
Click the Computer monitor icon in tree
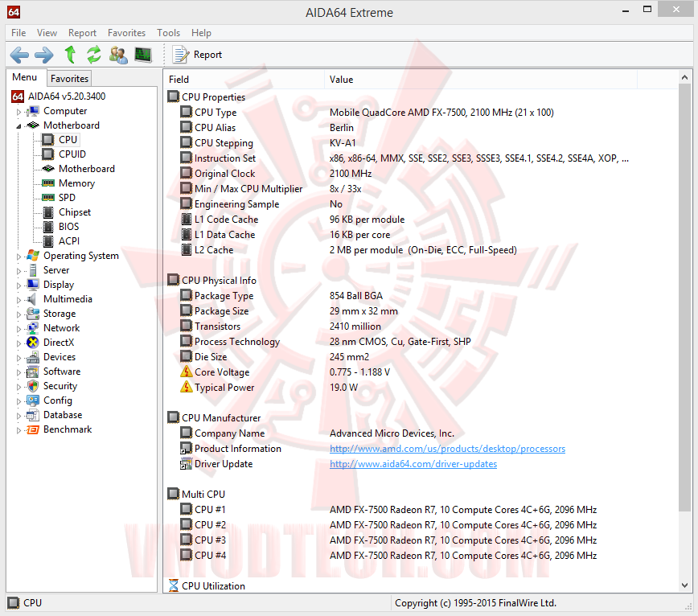pyautogui.click(x=32, y=111)
